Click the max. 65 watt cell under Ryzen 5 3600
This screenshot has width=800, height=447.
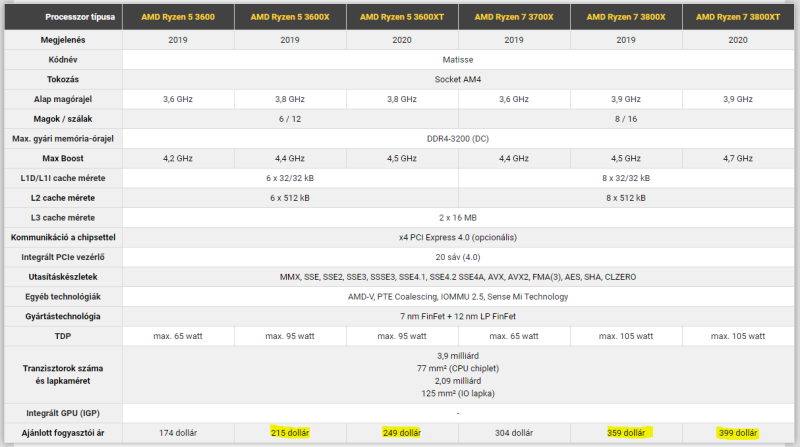178,336
